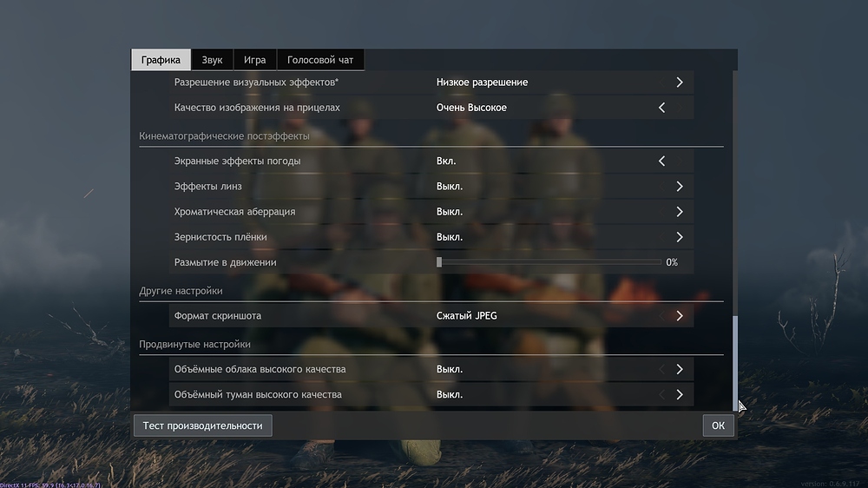Click the Очень Высокое quality value
The width and height of the screenshot is (868, 488).
(471, 108)
